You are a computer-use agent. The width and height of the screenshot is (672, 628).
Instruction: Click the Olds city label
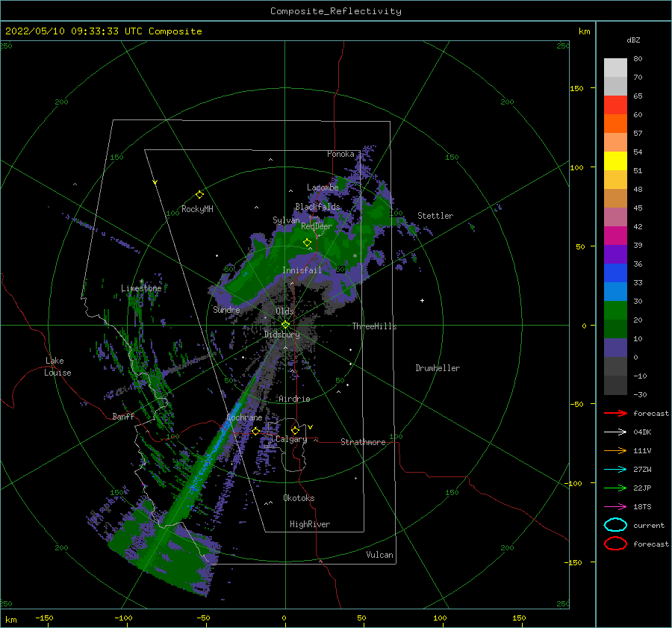[284, 311]
